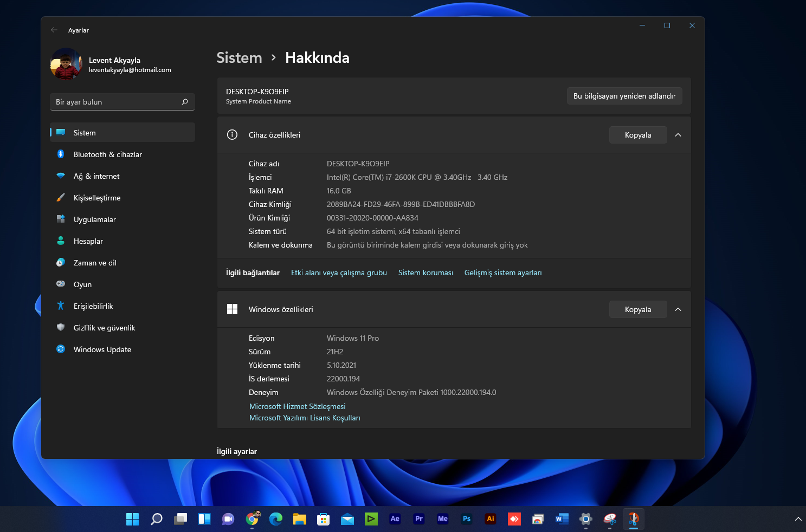Focus the Bir ayar bulun search field
This screenshot has height=532, width=806.
122,102
